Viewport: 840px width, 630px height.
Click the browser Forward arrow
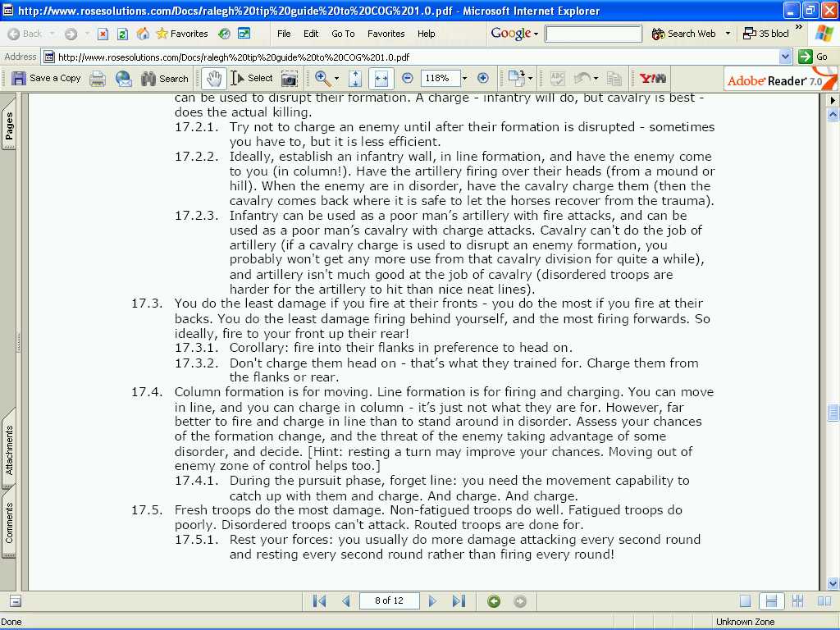[x=71, y=34]
